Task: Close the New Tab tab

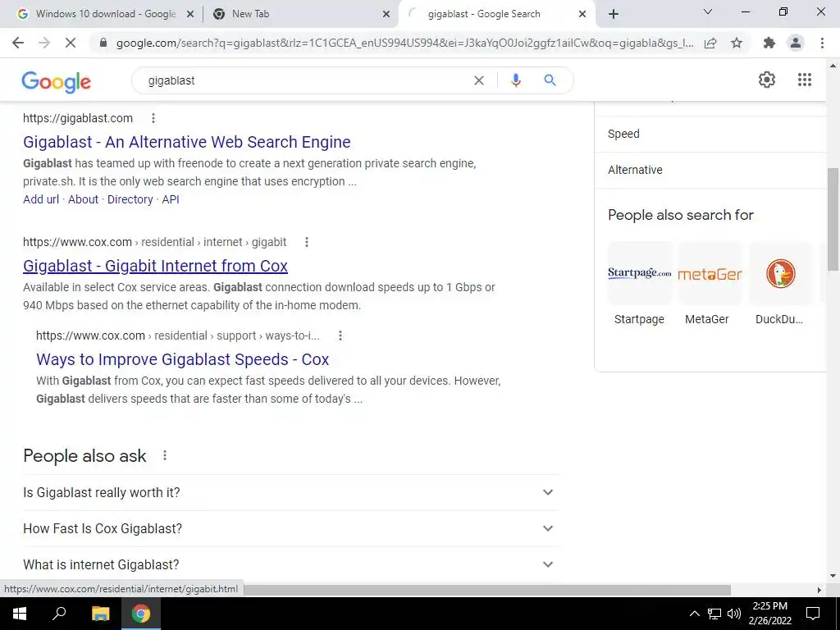Action: (386, 15)
